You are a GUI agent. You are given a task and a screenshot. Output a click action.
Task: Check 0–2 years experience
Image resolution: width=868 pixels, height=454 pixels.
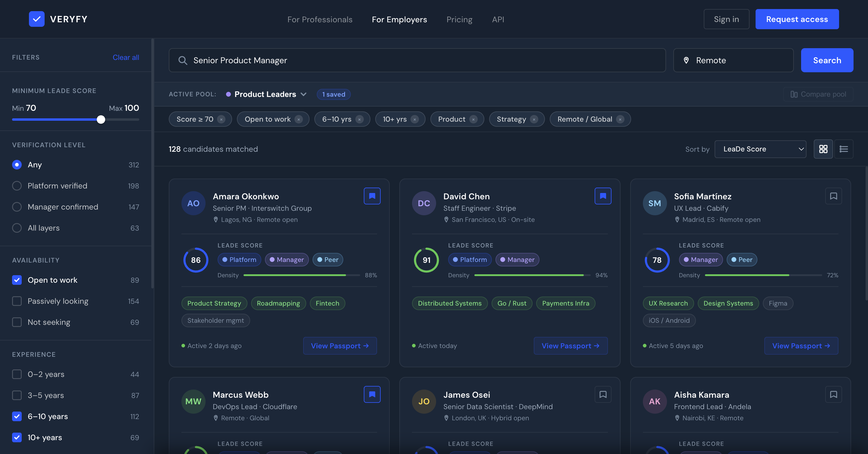pyautogui.click(x=17, y=374)
